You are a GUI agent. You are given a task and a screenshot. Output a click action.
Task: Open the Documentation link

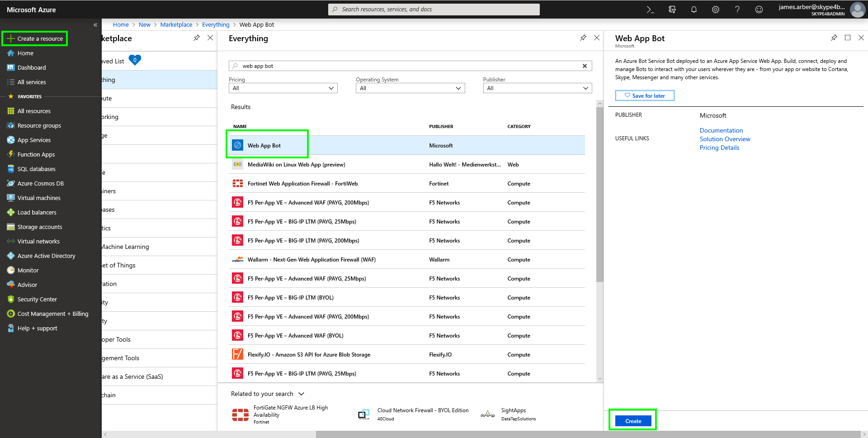(x=721, y=130)
